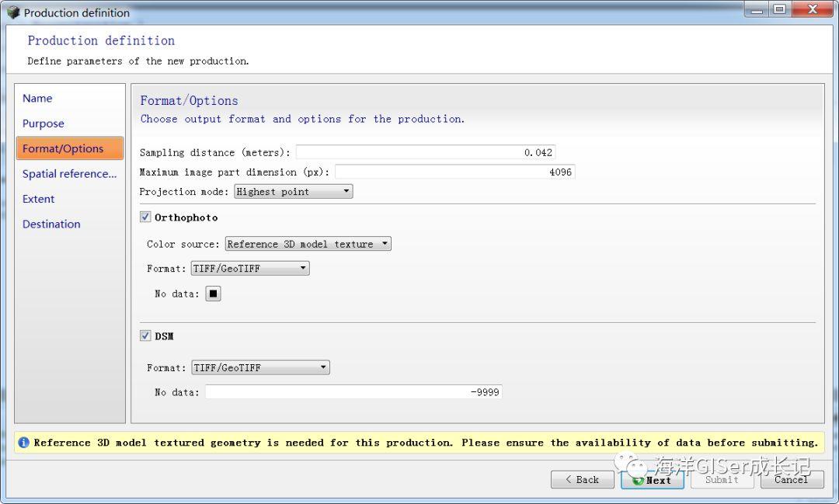The image size is (839, 504).
Task: Uncheck the Orthophoto checkbox
Action: click(x=145, y=217)
